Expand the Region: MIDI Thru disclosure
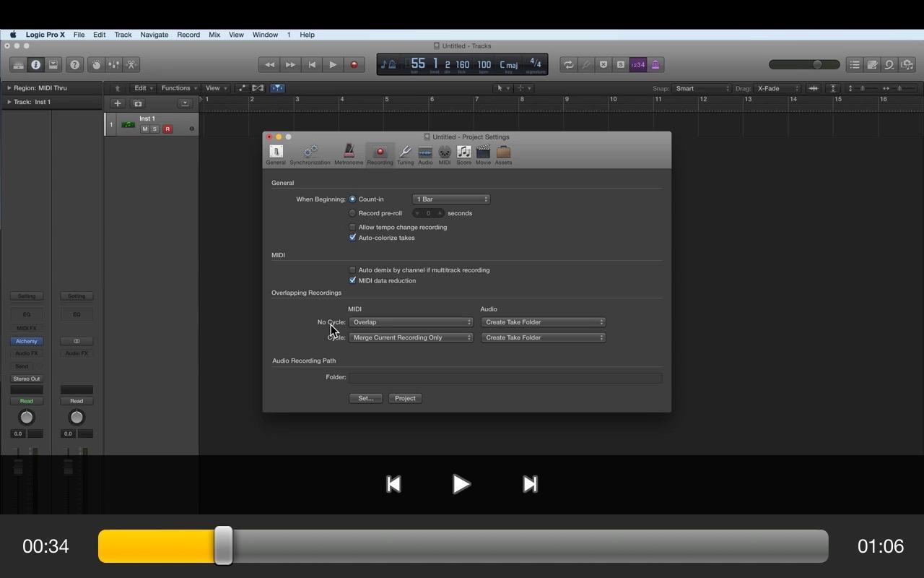 (x=9, y=88)
